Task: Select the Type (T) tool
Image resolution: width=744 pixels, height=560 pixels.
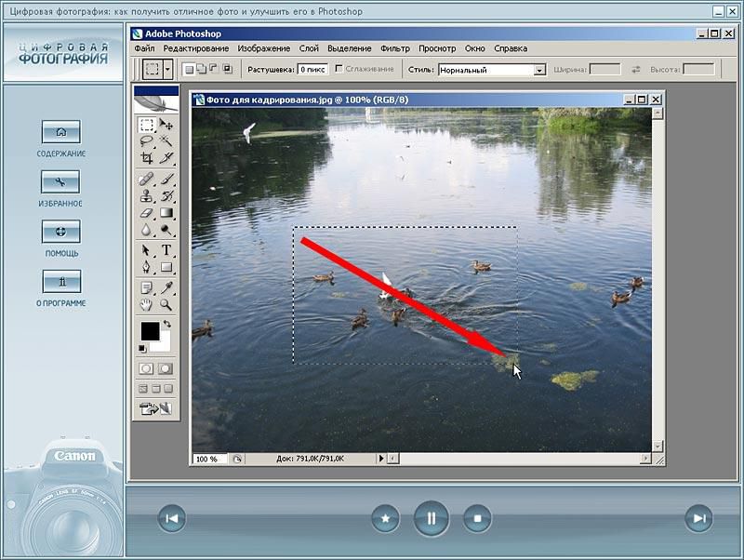Action: 166,250
